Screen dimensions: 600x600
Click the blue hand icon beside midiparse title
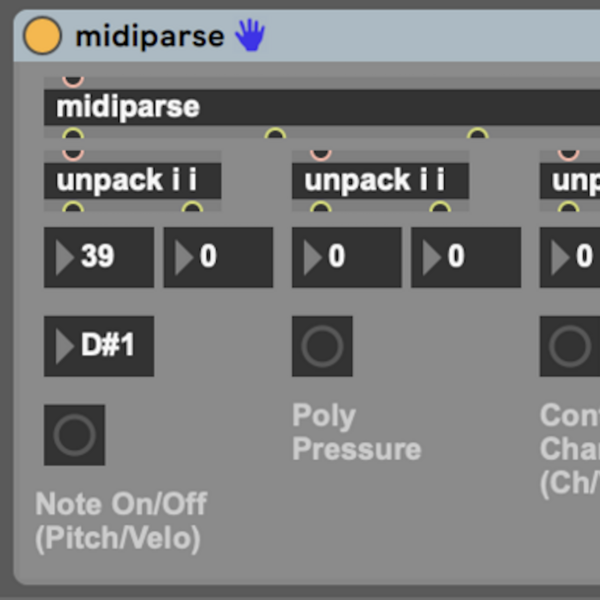click(x=249, y=36)
